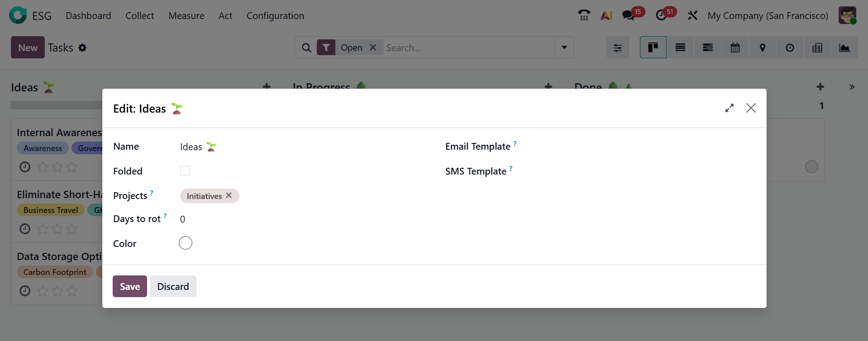Switch to Activity clock view
Screen dimensions: 868x341
(790, 47)
